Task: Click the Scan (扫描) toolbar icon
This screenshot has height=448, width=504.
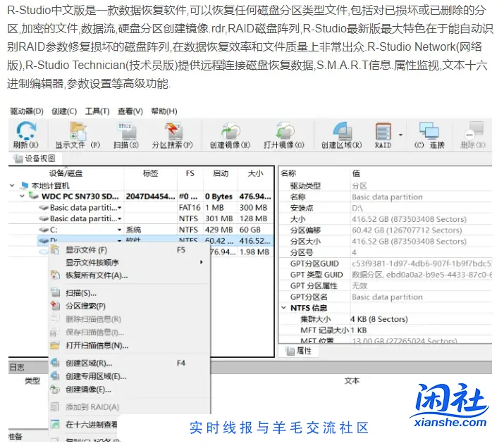Action: click(x=126, y=132)
